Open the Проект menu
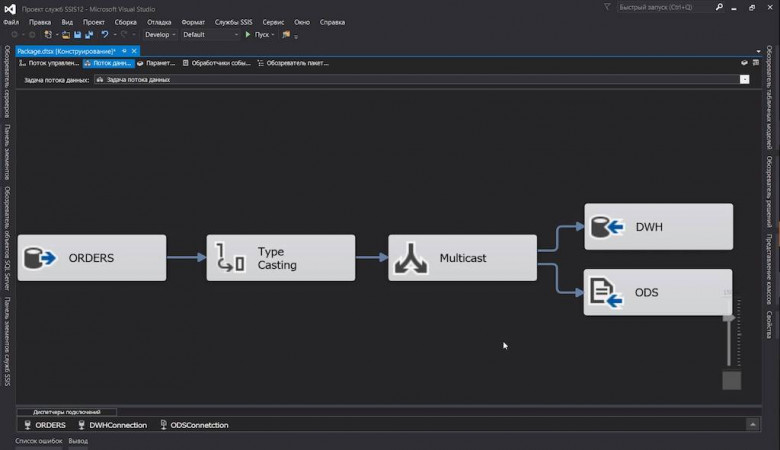 [x=94, y=22]
